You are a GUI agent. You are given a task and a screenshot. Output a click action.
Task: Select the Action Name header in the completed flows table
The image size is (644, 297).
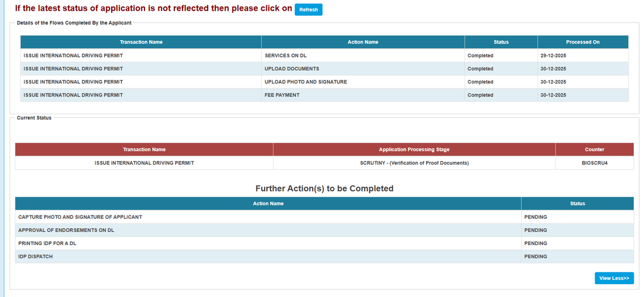[363, 42]
